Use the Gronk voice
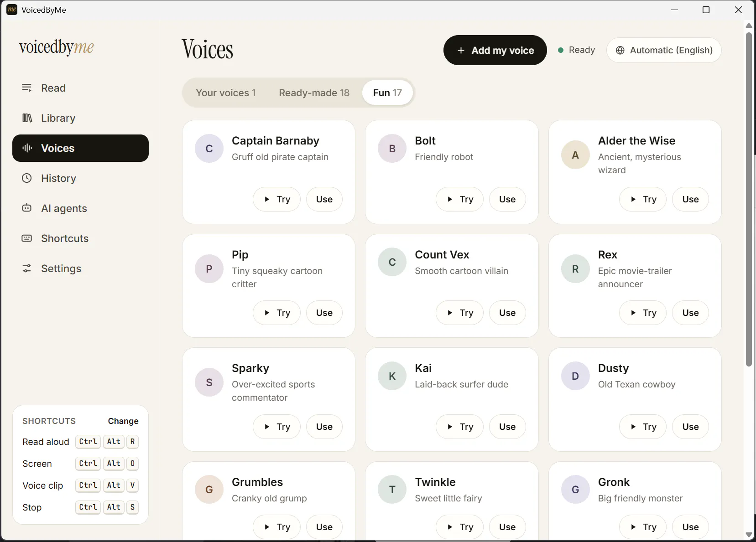This screenshot has height=542, width=756. tap(690, 527)
